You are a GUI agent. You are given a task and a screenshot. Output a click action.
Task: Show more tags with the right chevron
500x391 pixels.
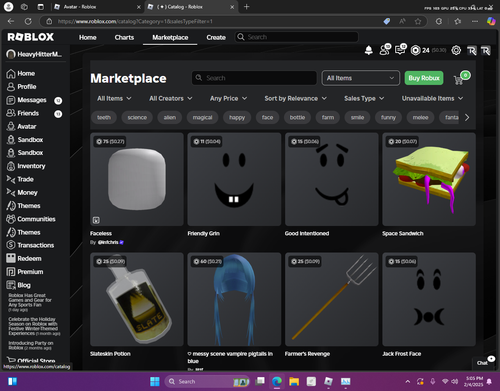click(x=467, y=117)
